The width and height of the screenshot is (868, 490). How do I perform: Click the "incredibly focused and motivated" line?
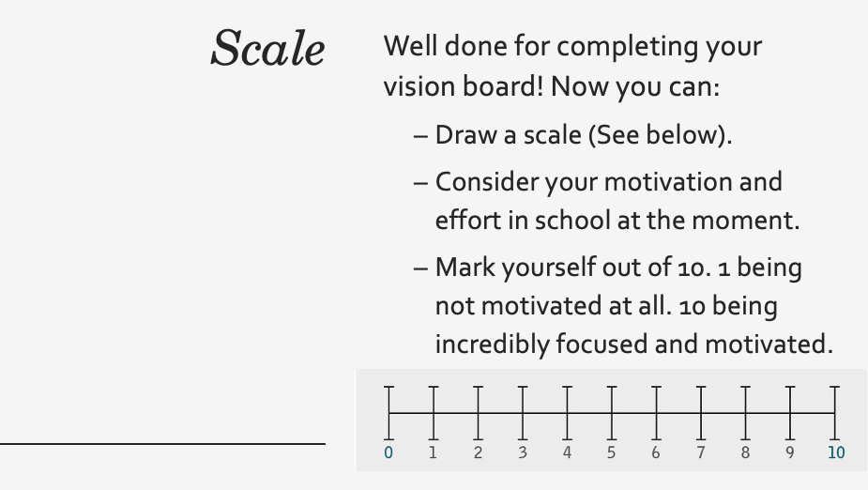point(633,344)
